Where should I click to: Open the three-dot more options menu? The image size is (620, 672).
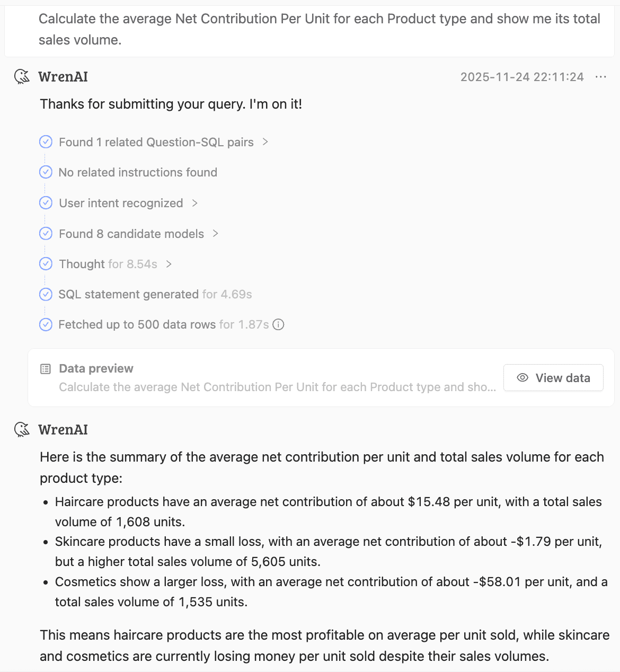(x=600, y=77)
